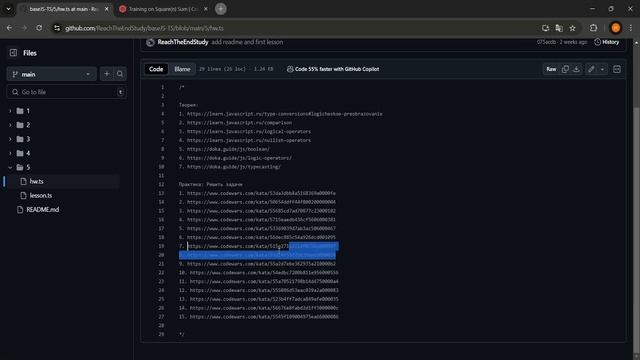
Task: Open browser extensions puzzle icon
Action: 593,28
